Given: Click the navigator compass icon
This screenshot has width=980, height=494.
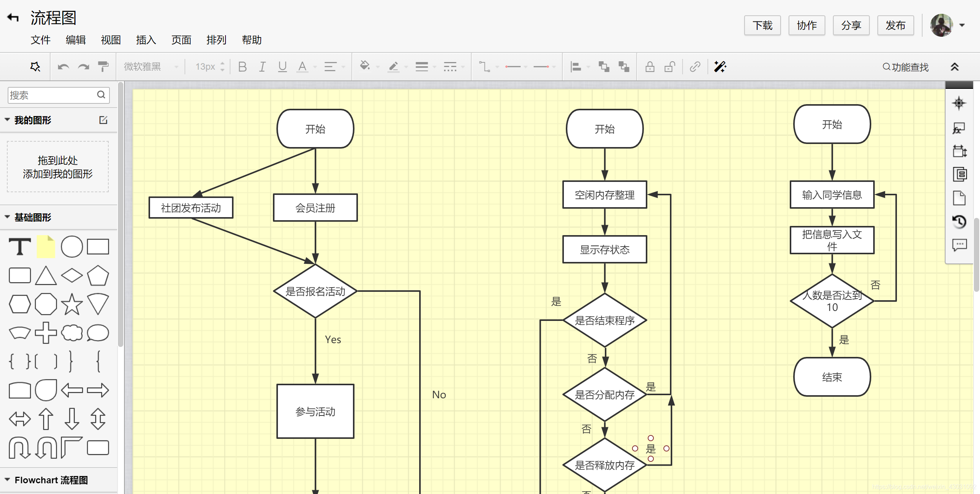Looking at the screenshot, I should click(x=959, y=103).
